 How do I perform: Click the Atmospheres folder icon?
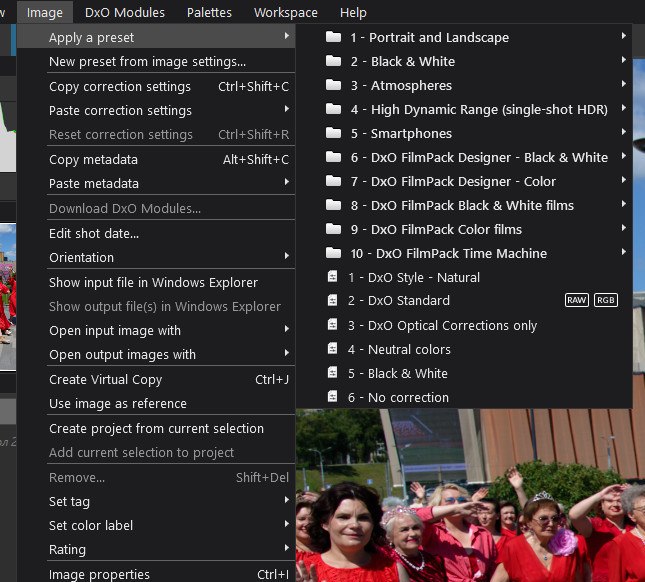[333, 85]
